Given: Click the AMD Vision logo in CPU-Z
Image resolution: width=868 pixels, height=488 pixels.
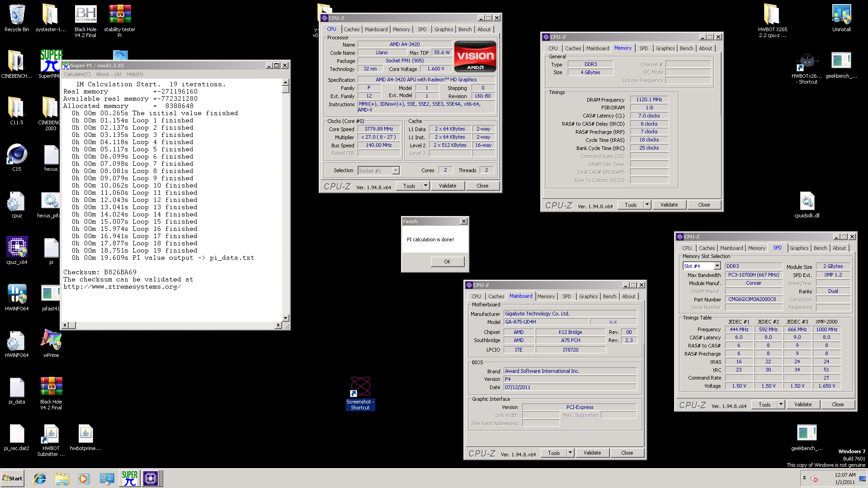Looking at the screenshot, I should [475, 56].
